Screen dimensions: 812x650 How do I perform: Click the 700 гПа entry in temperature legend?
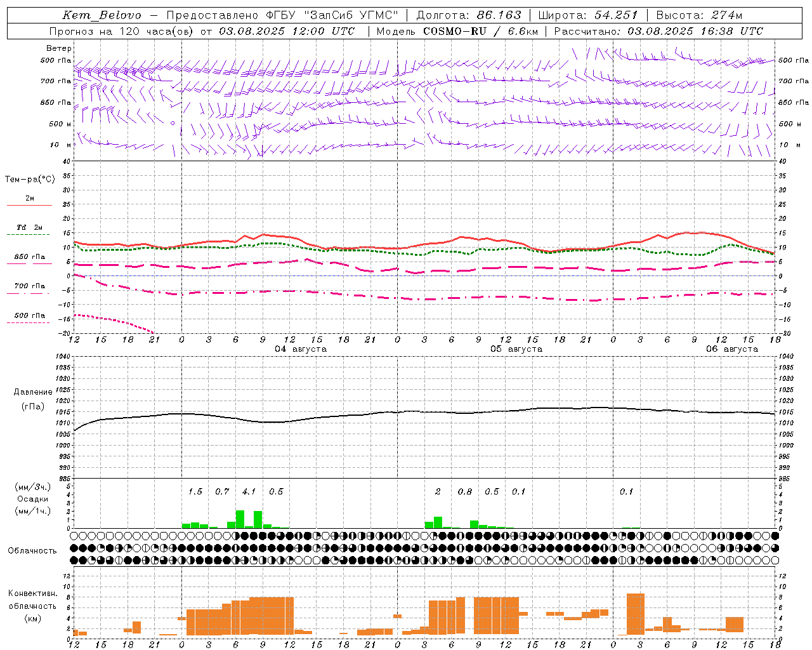coord(29,286)
